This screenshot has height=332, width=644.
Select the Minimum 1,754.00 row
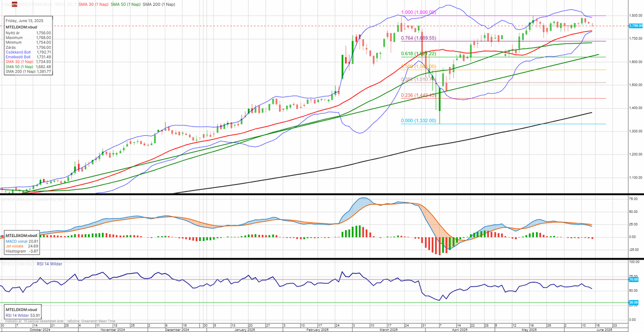tap(28, 42)
